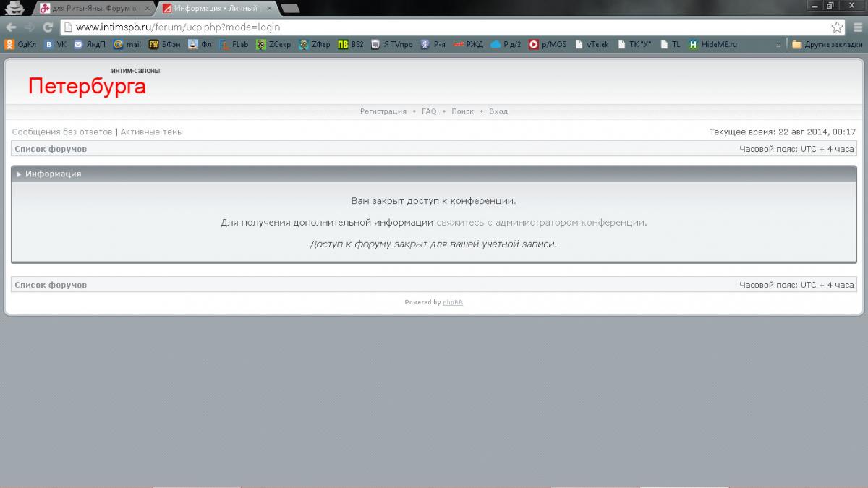This screenshot has width=868, height=488.
Task: Open the FAQ link
Action: [429, 111]
